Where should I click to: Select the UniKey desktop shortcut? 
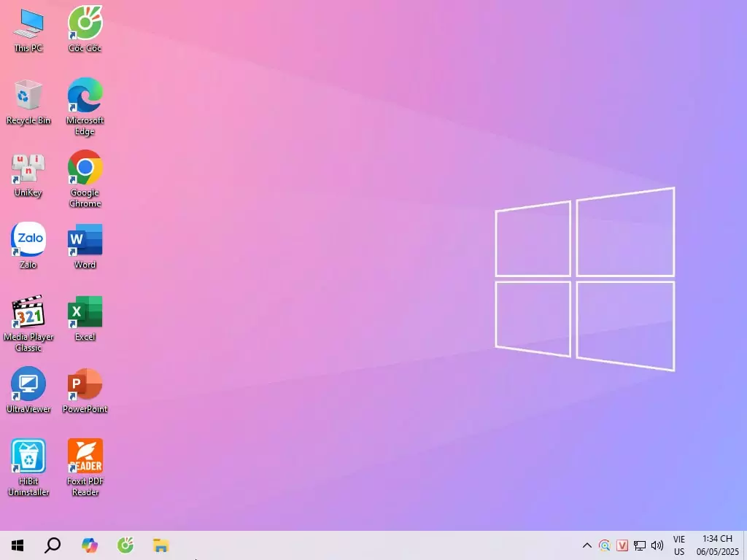(x=28, y=175)
